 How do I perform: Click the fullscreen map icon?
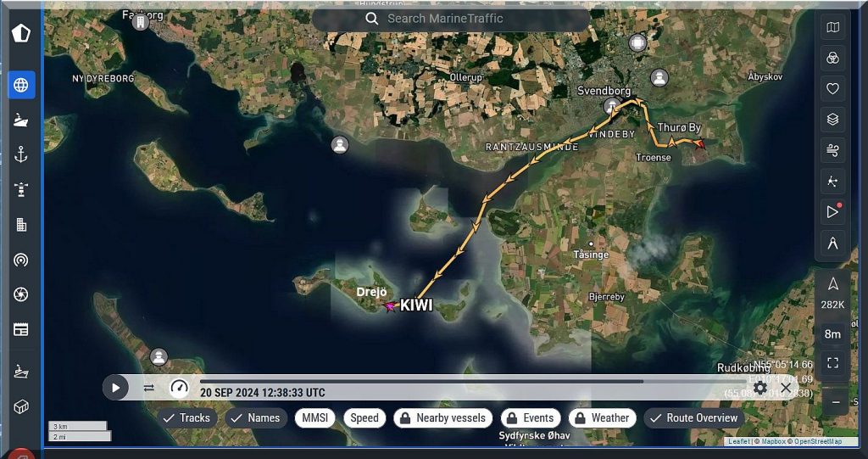pyautogui.click(x=832, y=363)
